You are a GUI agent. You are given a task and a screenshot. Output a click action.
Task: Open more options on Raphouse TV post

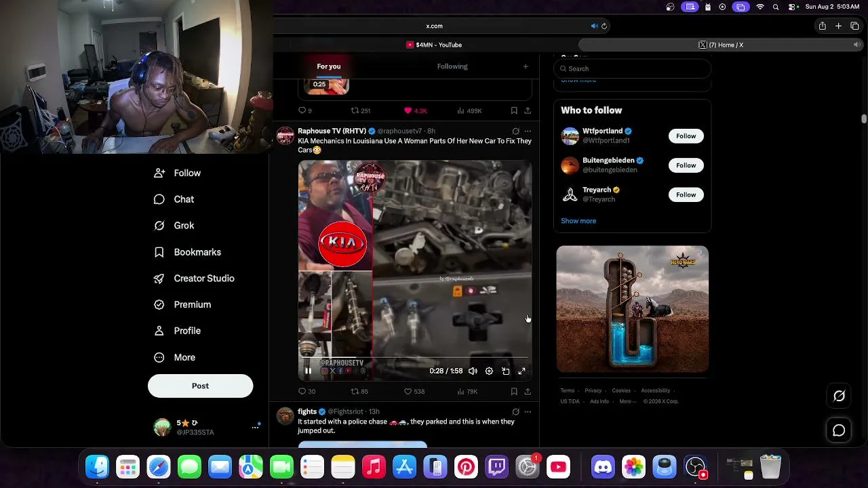pos(528,131)
